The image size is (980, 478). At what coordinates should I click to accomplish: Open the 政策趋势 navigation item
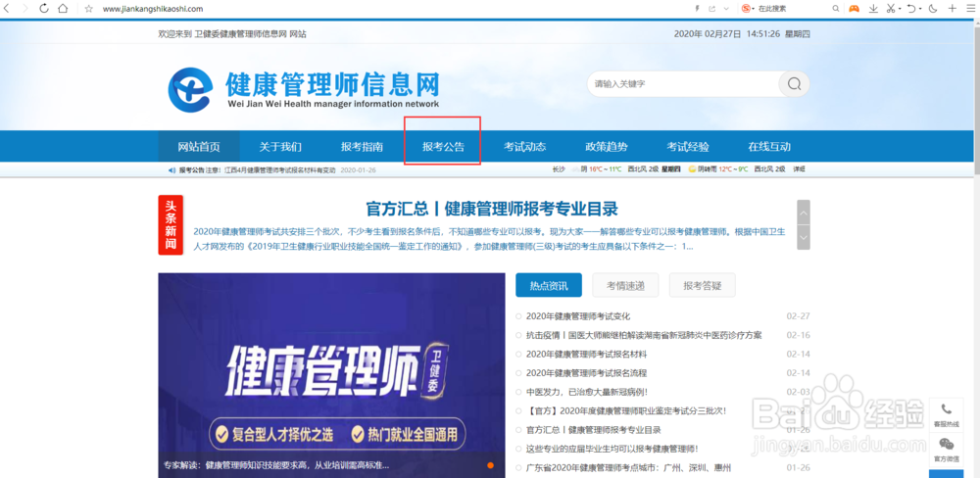point(607,147)
